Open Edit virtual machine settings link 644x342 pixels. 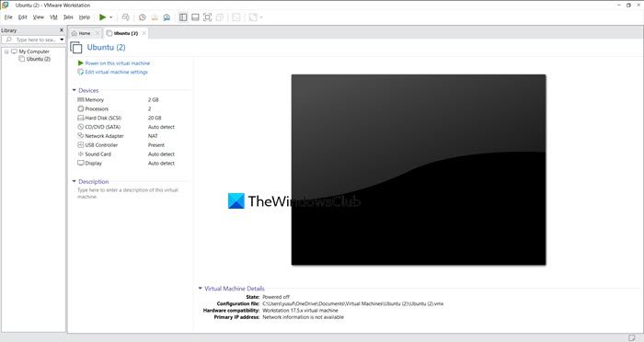point(116,72)
